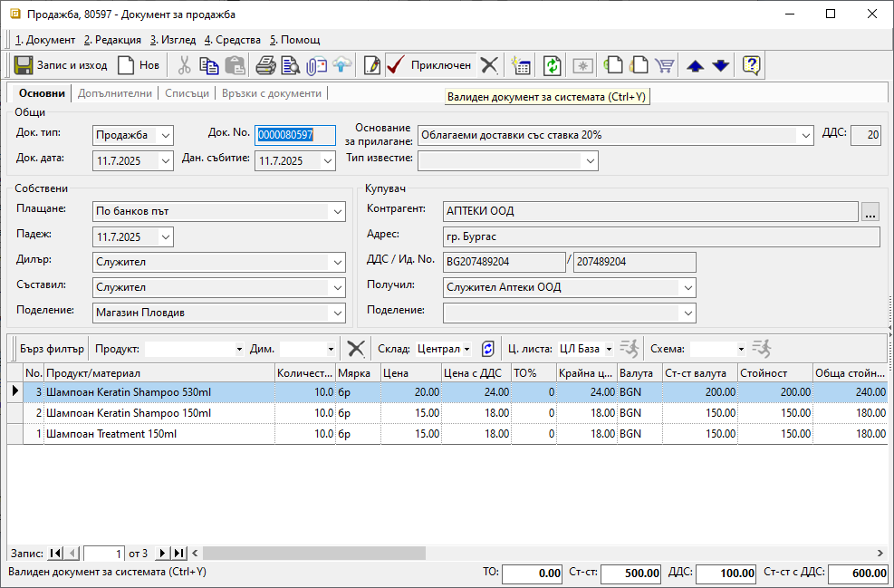This screenshot has height=588, width=894.
Task: Go to last record navigation button
Action: [x=179, y=553]
